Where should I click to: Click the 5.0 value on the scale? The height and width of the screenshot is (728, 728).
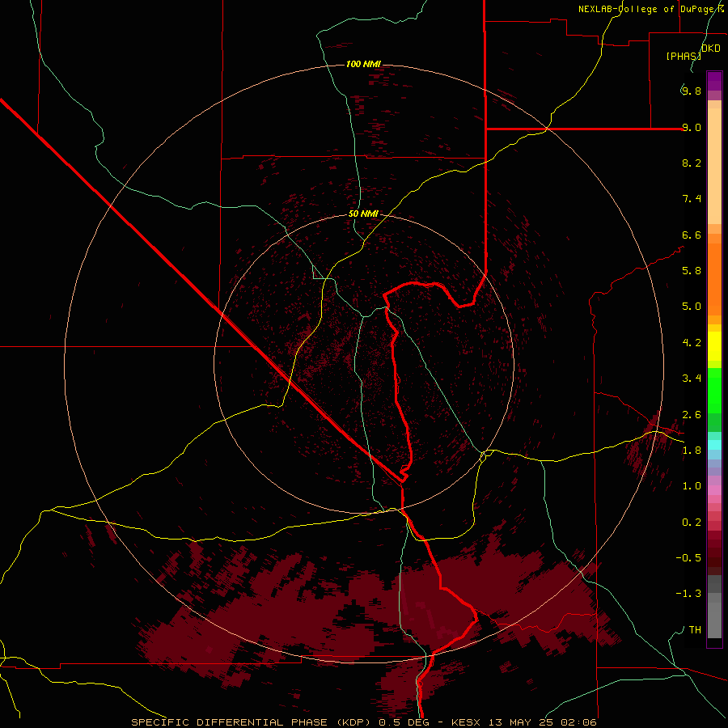(x=692, y=307)
